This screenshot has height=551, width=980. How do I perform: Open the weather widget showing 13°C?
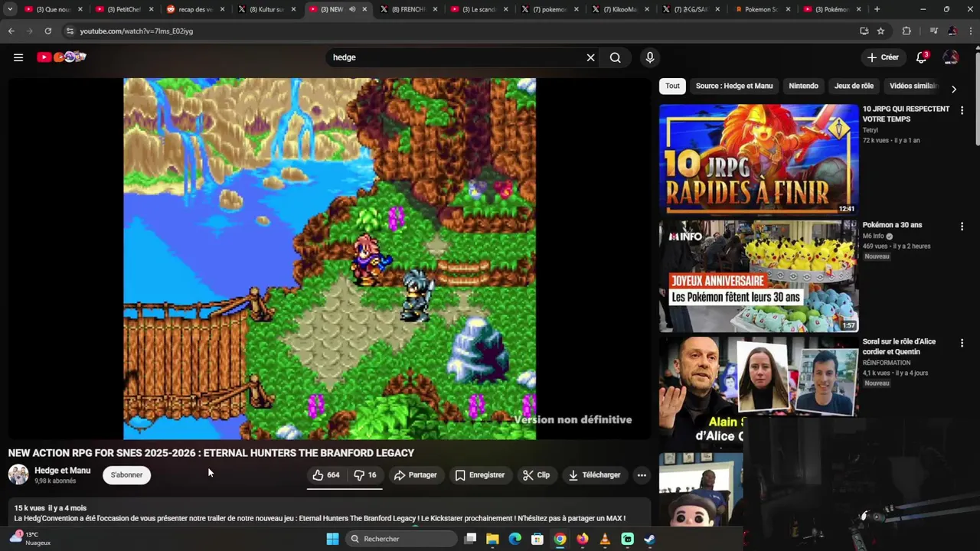click(31, 538)
